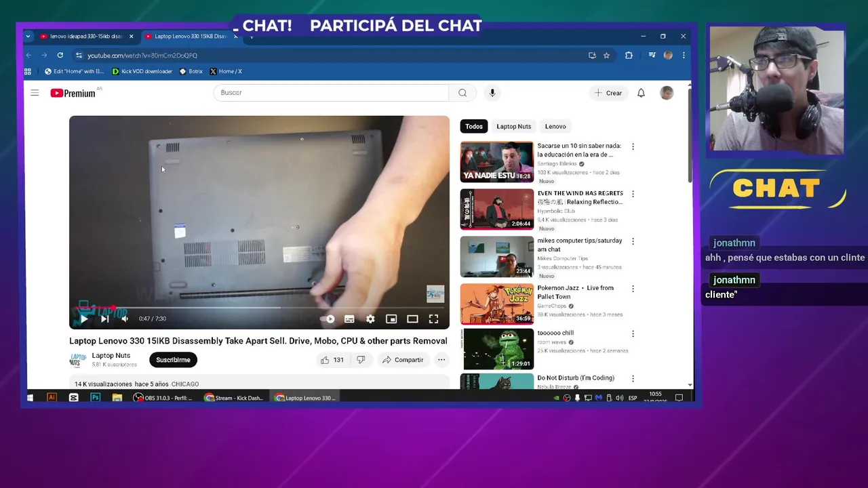Open the YouTube guide hamburger menu

tap(35, 93)
